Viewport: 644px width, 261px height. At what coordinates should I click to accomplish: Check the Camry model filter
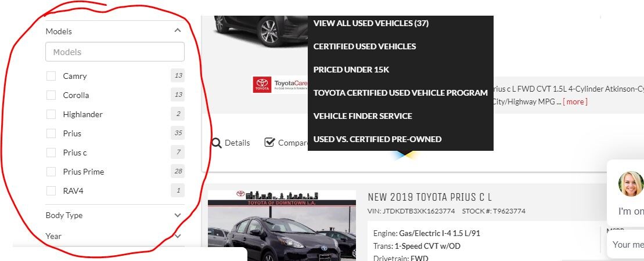pyautogui.click(x=51, y=76)
